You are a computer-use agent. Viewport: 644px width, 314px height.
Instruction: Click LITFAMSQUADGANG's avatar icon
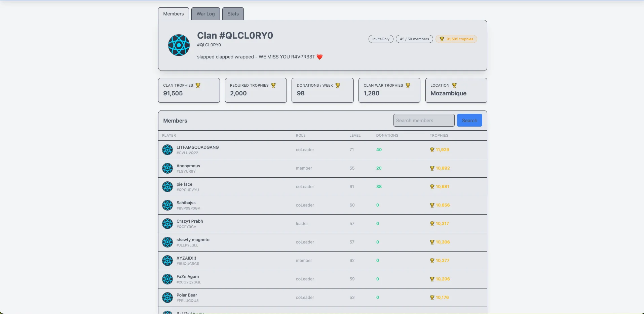click(x=167, y=150)
